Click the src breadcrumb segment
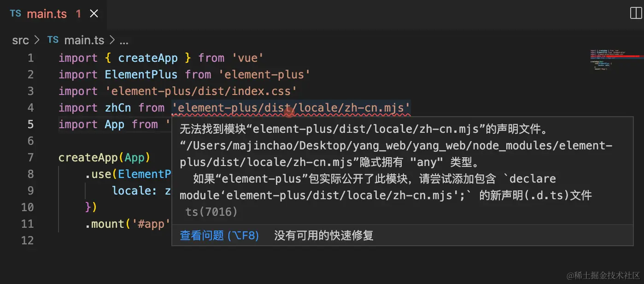The width and height of the screenshot is (644, 284). (x=20, y=40)
